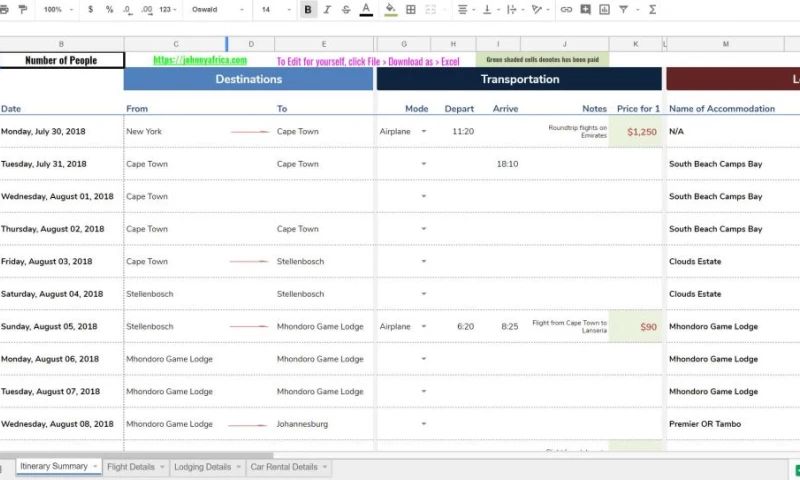The width and height of the screenshot is (800, 480).
Task: Open the font size 14 dropdown
Action: [x=276, y=9]
